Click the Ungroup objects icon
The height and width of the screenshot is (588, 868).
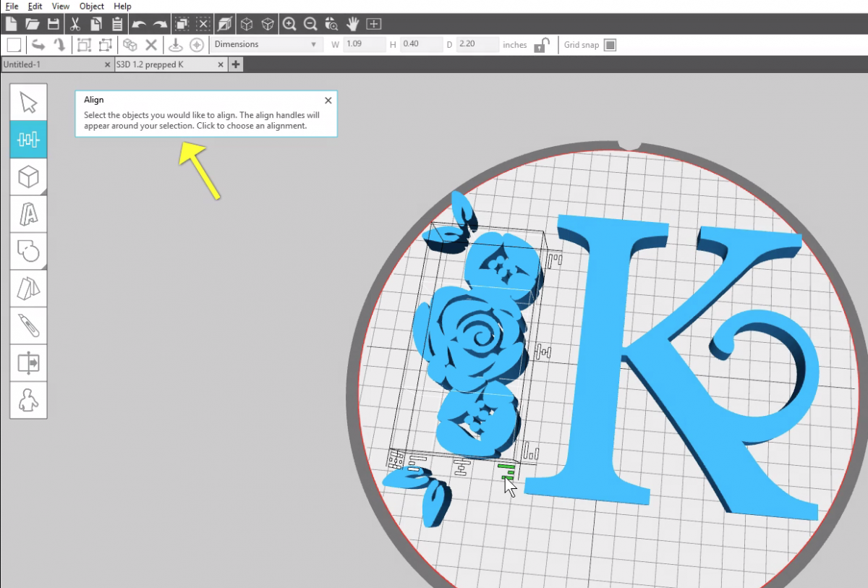click(x=106, y=45)
